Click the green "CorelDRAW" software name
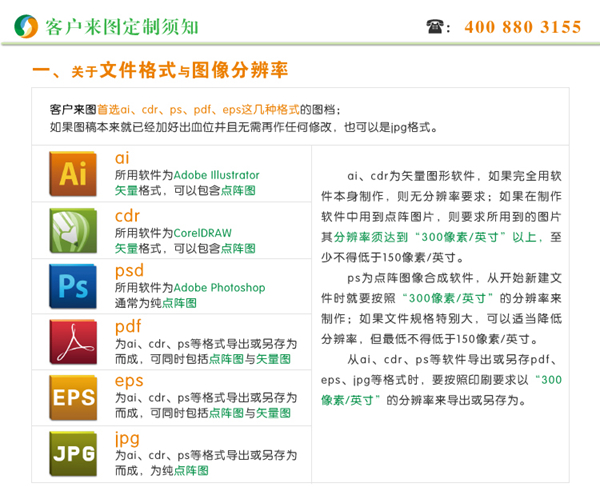Image resolution: width=600 pixels, height=495 pixels. 203,232
